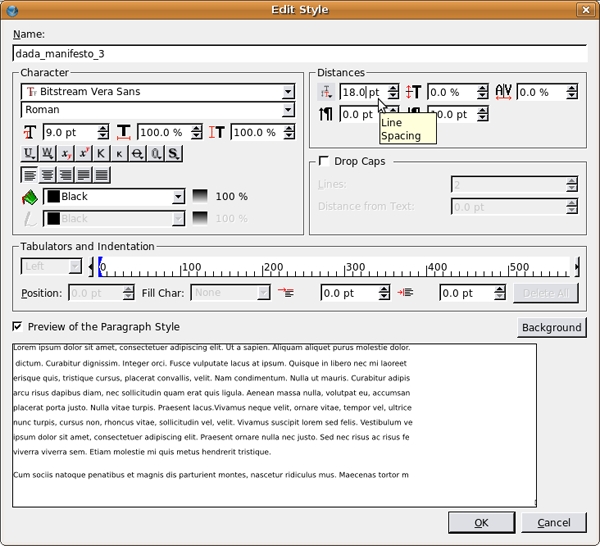
Task: Click the OK button
Action: 481,522
